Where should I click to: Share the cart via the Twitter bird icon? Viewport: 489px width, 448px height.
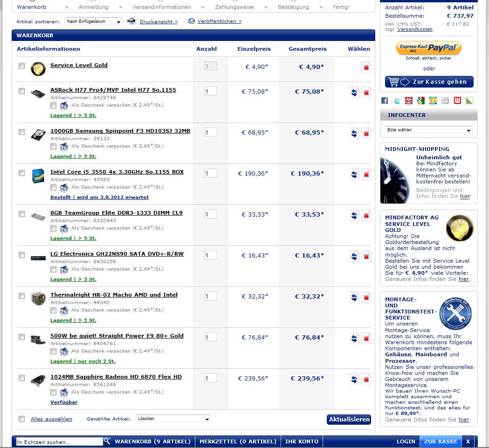(397, 100)
